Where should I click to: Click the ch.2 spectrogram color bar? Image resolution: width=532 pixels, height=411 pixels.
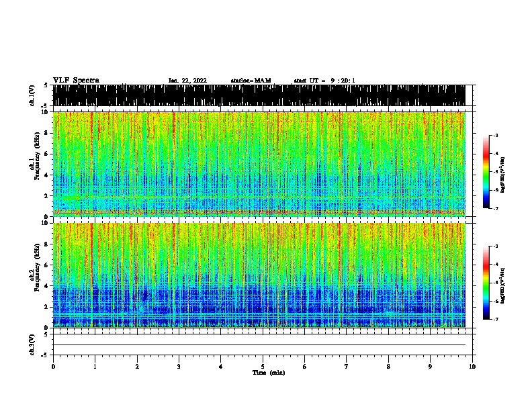[x=486, y=283]
